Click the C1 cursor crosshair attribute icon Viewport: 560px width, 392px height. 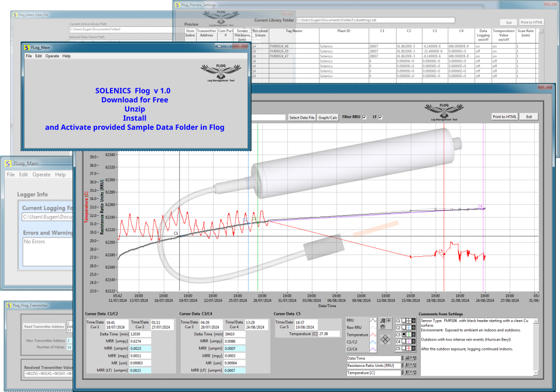click(x=409, y=321)
